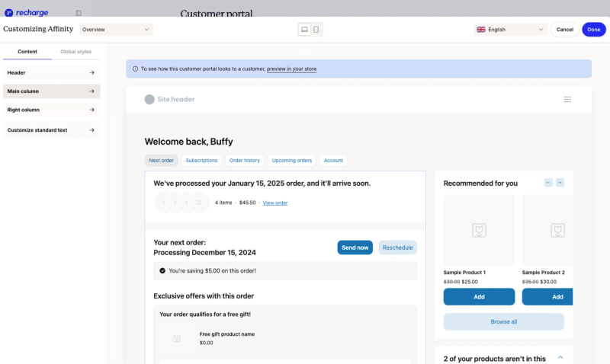Viewport: 610px width, 364px height.
Task: Switch to desktop preview icon
Action: coord(304,30)
